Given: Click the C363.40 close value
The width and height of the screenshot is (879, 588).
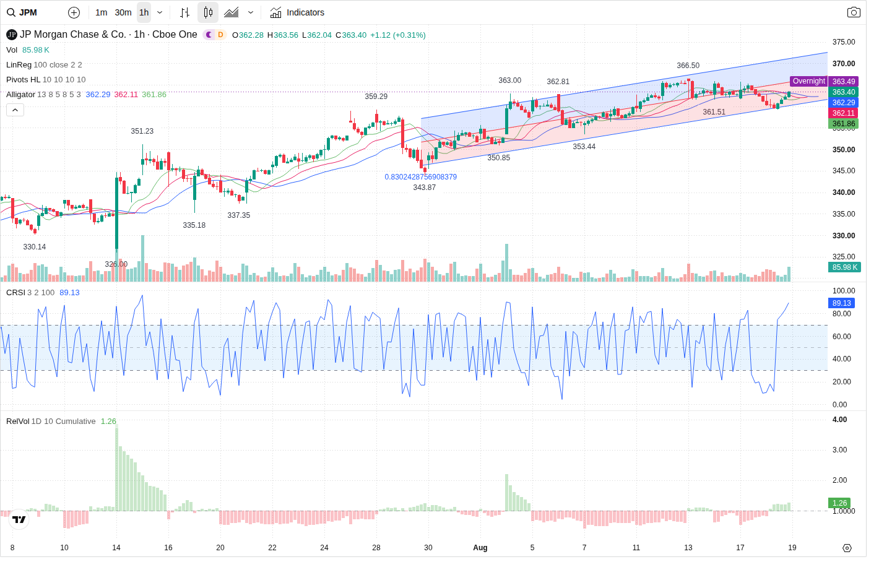Looking at the screenshot, I should coord(351,35).
